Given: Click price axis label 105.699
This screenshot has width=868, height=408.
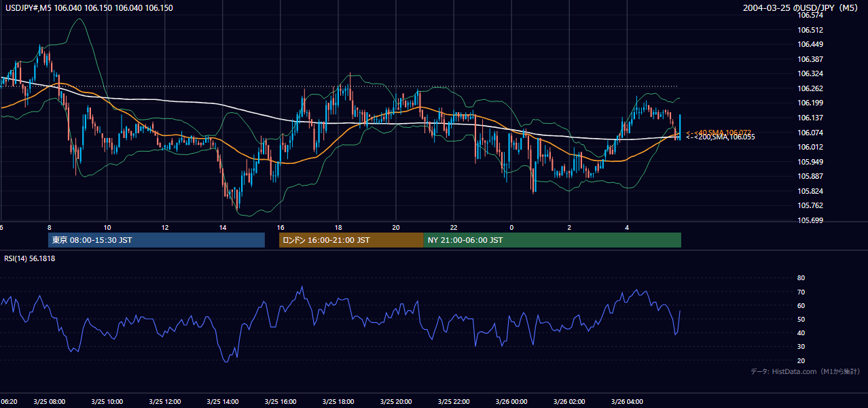Looking at the screenshot, I should coord(811,220).
